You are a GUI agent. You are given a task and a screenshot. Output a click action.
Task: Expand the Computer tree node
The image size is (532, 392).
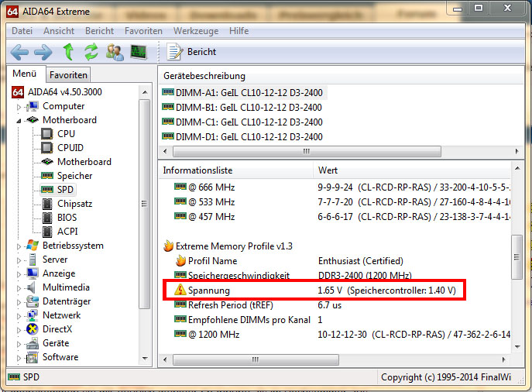click(x=19, y=107)
